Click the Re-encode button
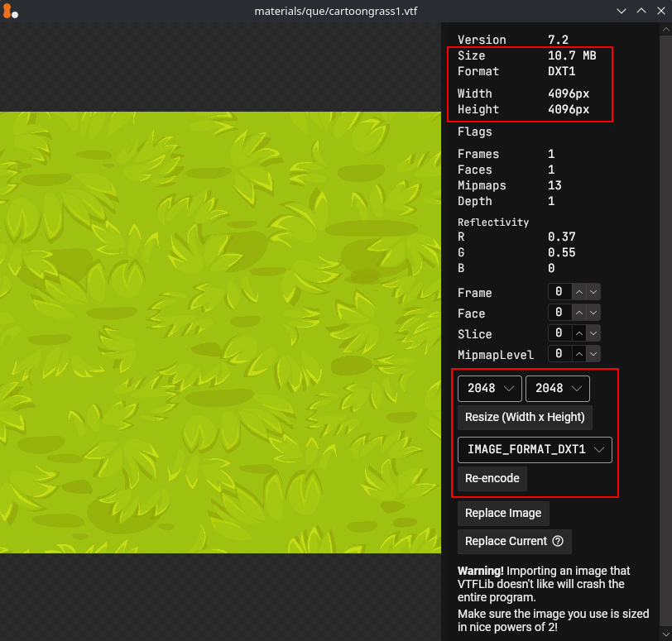The image size is (672, 641). pyautogui.click(x=492, y=478)
